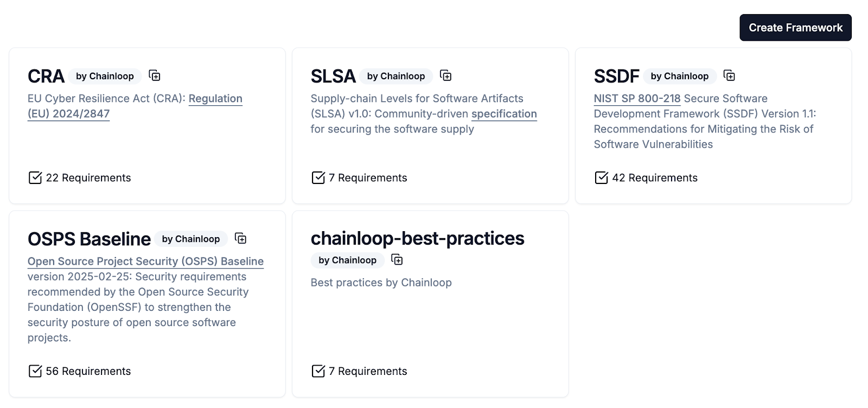Viewport: 868px width, 408px height.
Task: Follow the SLSA specification link
Action: [503, 114]
